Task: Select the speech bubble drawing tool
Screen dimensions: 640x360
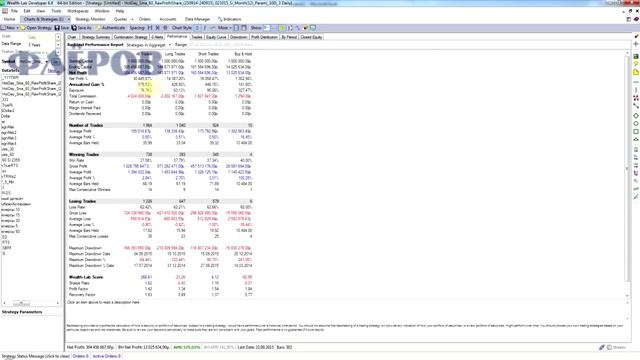Action: (636, 64)
